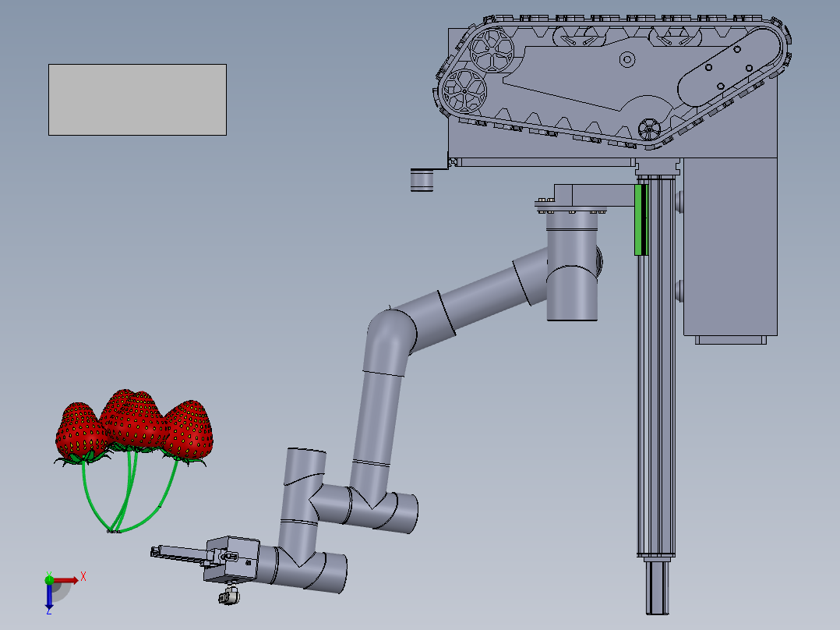Select the small camera below the gripper
This screenshot has width=840, height=630.
(x=229, y=596)
